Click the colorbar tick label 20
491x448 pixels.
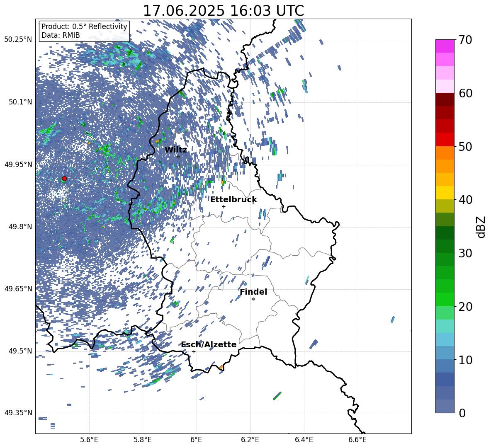[466, 307]
